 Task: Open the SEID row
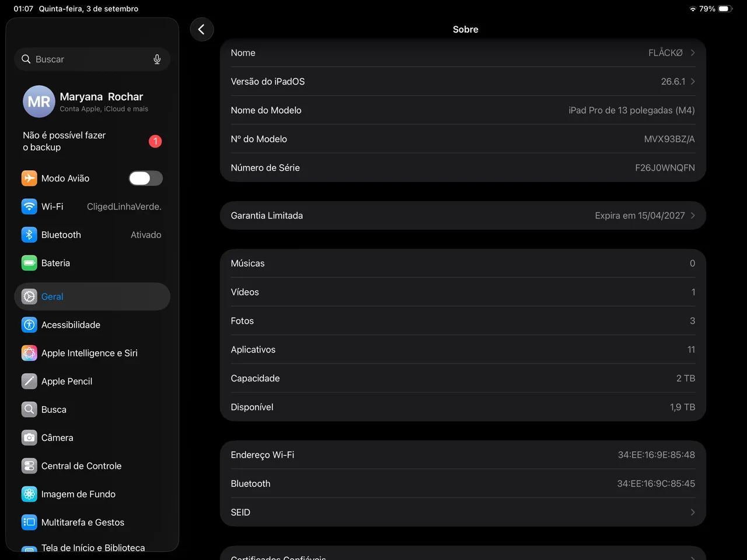coord(463,512)
